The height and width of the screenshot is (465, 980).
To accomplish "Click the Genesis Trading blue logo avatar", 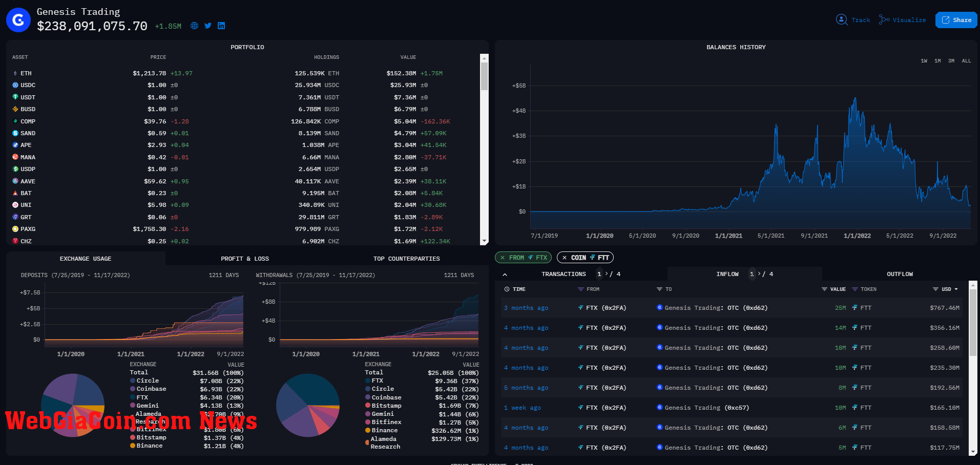I will [18, 20].
